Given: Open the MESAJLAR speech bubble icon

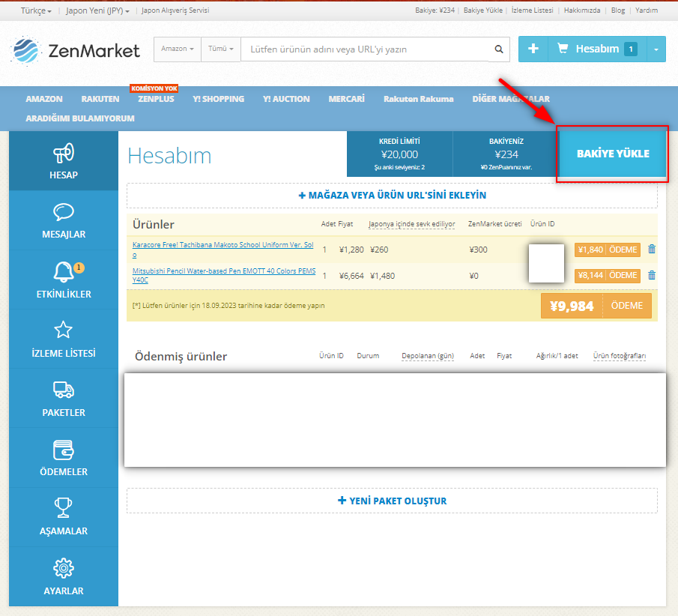Looking at the screenshot, I should pyautogui.click(x=64, y=212).
